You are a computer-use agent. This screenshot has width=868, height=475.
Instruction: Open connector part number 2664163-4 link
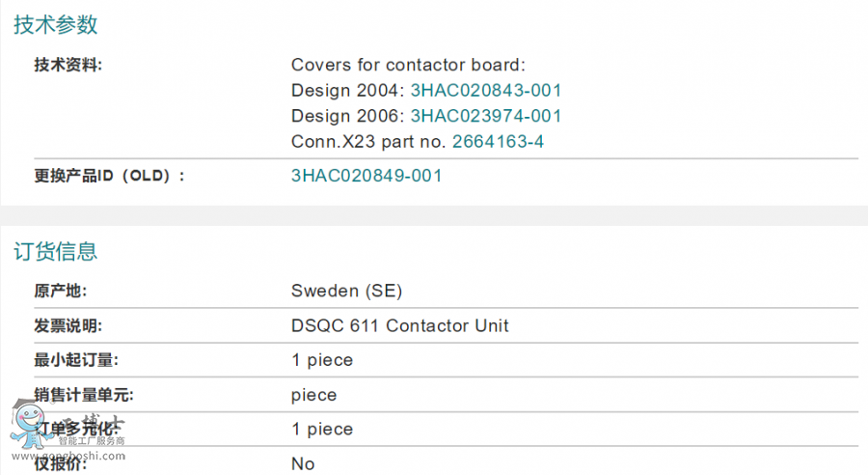(x=499, y=141)
